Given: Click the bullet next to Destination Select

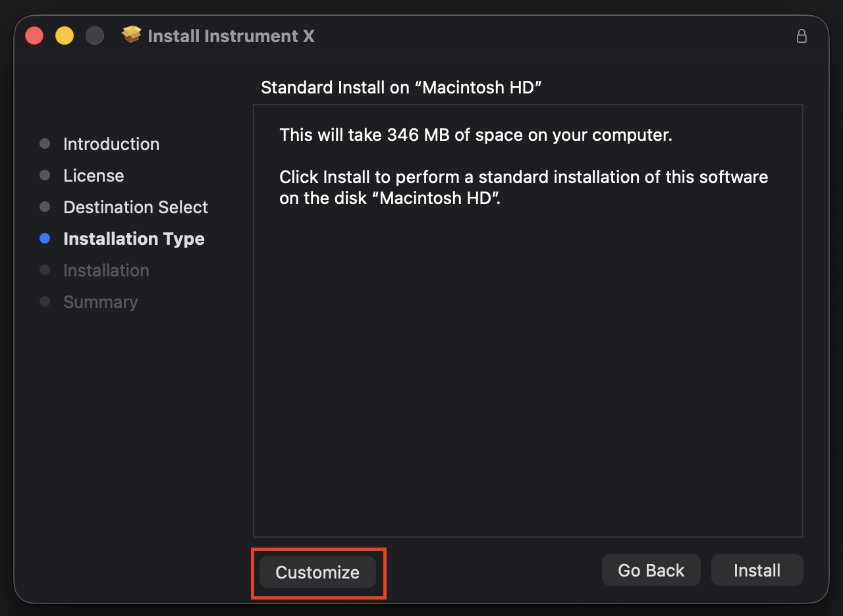Looking at the screenshot, I should click(x=45, y=207).
